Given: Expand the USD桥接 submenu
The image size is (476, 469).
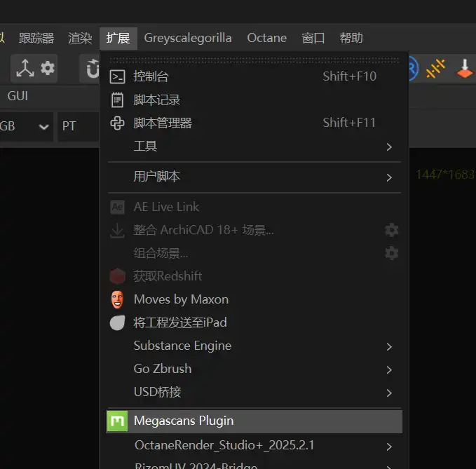Looking at the screenshot, I should tap(157, 392).
